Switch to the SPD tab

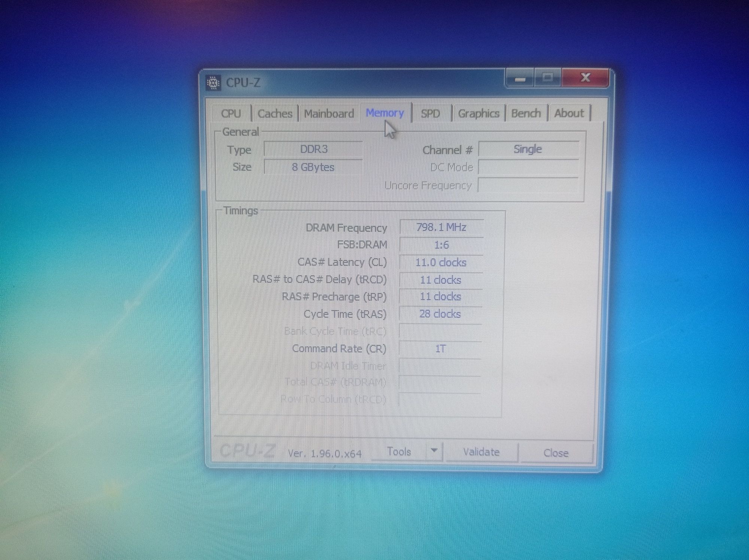point(430,113)
